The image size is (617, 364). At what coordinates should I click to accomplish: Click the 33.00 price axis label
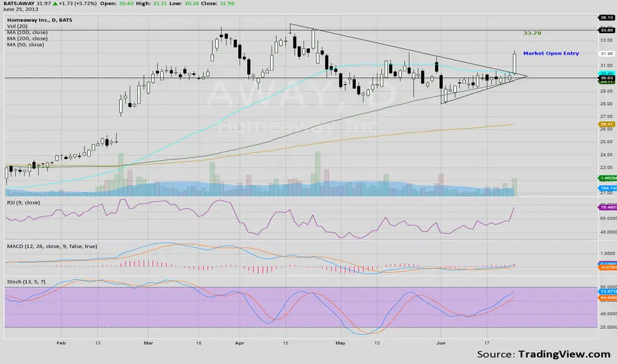click(606, 40)
